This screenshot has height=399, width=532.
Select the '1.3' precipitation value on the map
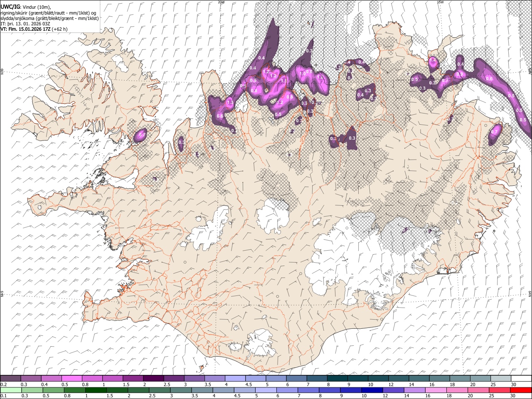[230, 102]
